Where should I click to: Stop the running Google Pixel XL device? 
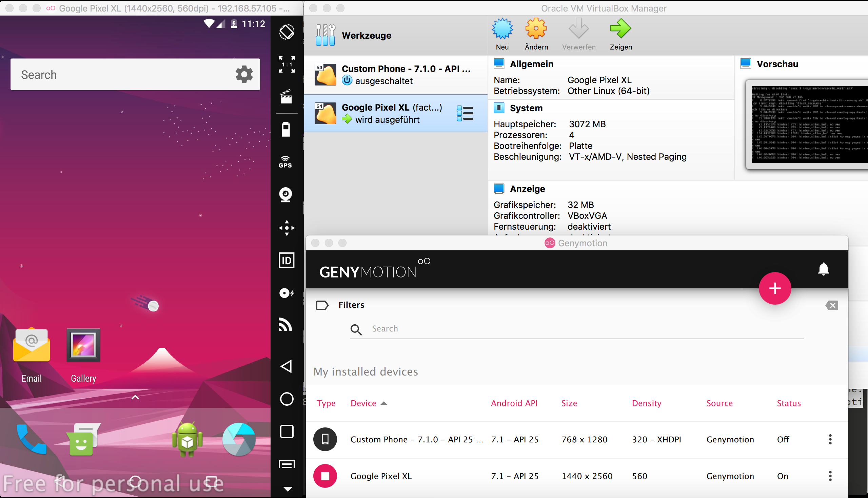click(x=325, y=476)
